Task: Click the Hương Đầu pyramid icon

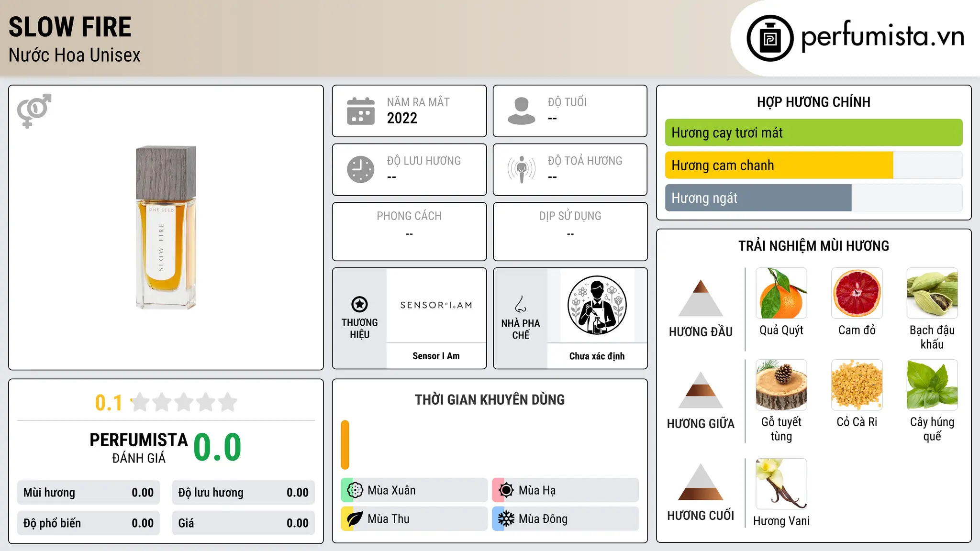Action: click(701, 298)
